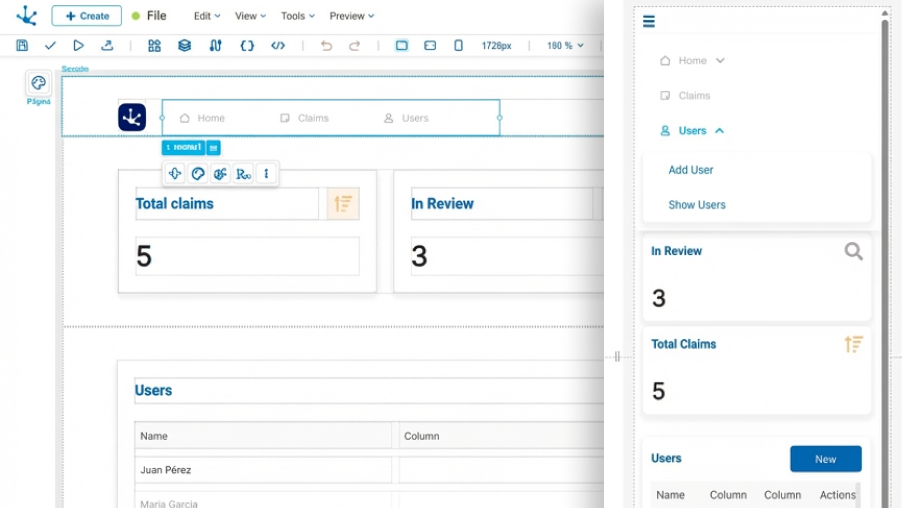Switch to mobile phone viewport mode

pyautogui.click(x=458, y=46)
